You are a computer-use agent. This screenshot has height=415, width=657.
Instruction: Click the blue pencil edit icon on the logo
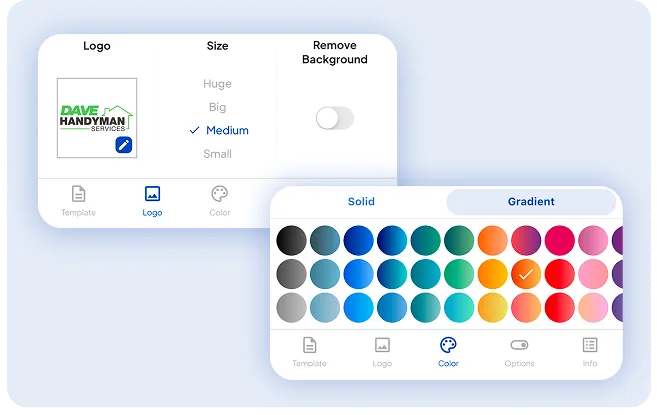coord(124,145)
